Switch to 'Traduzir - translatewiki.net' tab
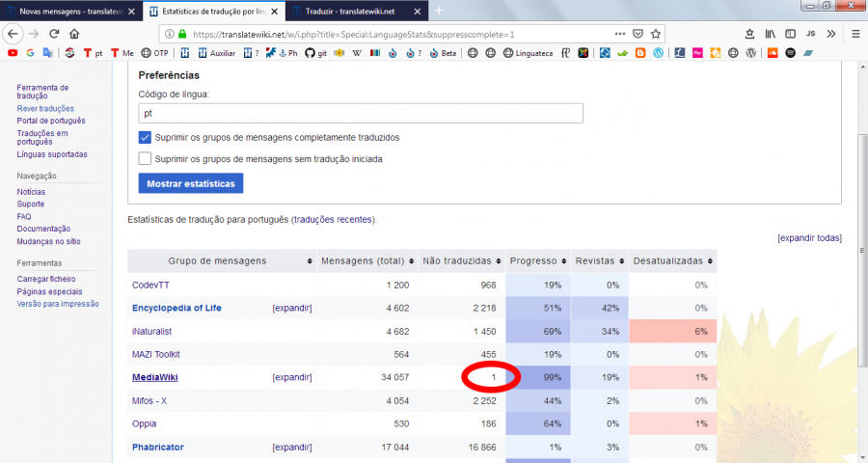 click(x=357, y=11)
